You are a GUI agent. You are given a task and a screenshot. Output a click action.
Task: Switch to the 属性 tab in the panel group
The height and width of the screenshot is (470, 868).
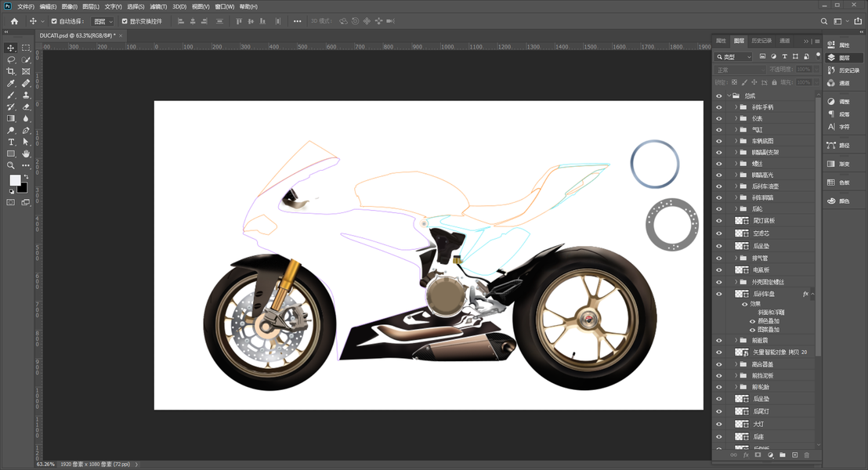(x=721, y=41)
